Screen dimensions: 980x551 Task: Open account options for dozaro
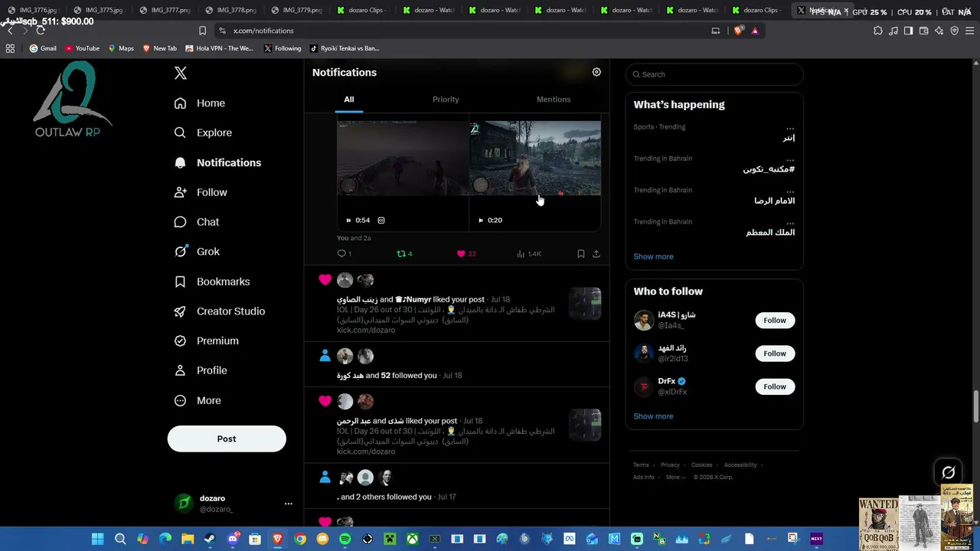288,504
